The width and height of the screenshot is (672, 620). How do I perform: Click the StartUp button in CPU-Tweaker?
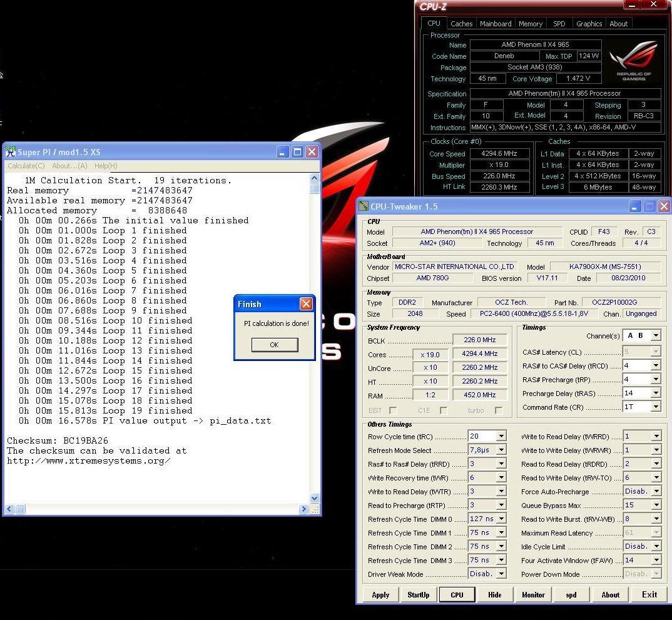click(x=419, y=595)
